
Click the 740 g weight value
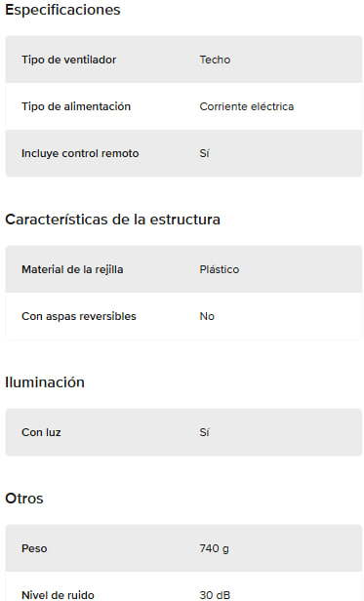click(214, 548)
